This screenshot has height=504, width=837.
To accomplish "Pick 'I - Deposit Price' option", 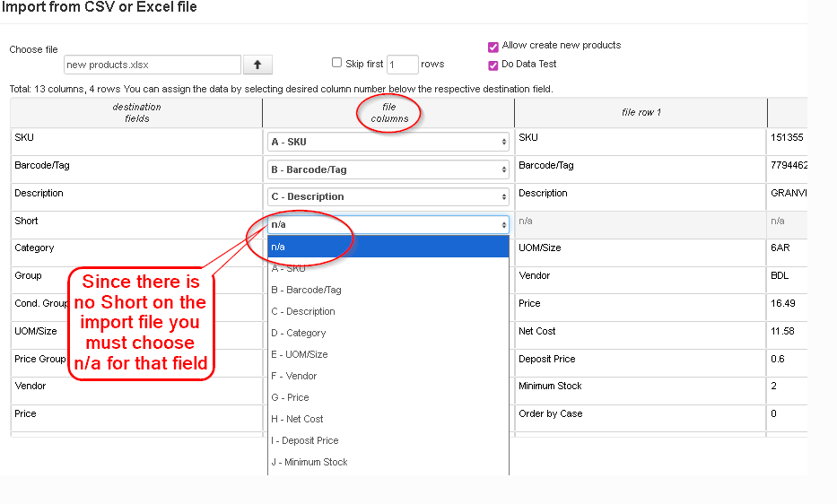I will click(x=304, y=440).
